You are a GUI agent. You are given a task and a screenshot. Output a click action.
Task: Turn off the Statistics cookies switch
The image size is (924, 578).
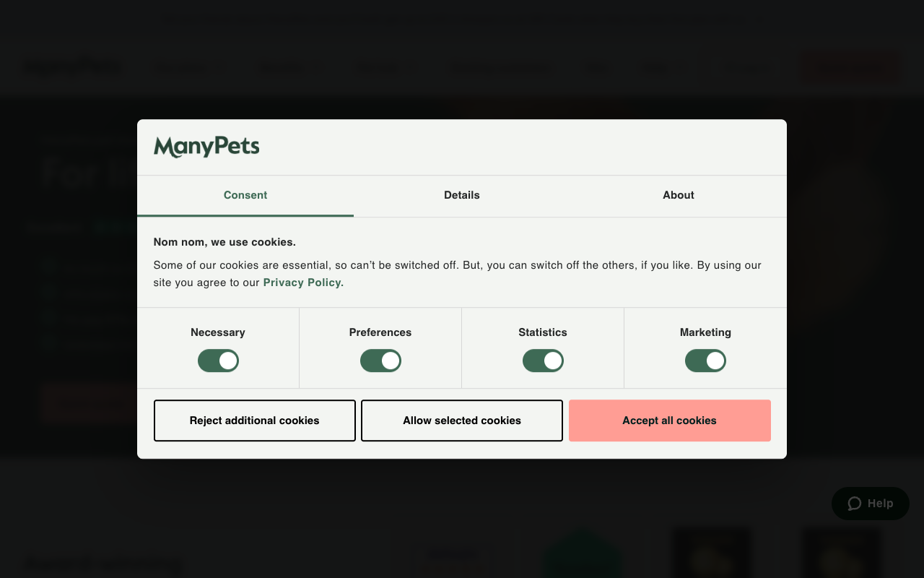tap(543, 361)
